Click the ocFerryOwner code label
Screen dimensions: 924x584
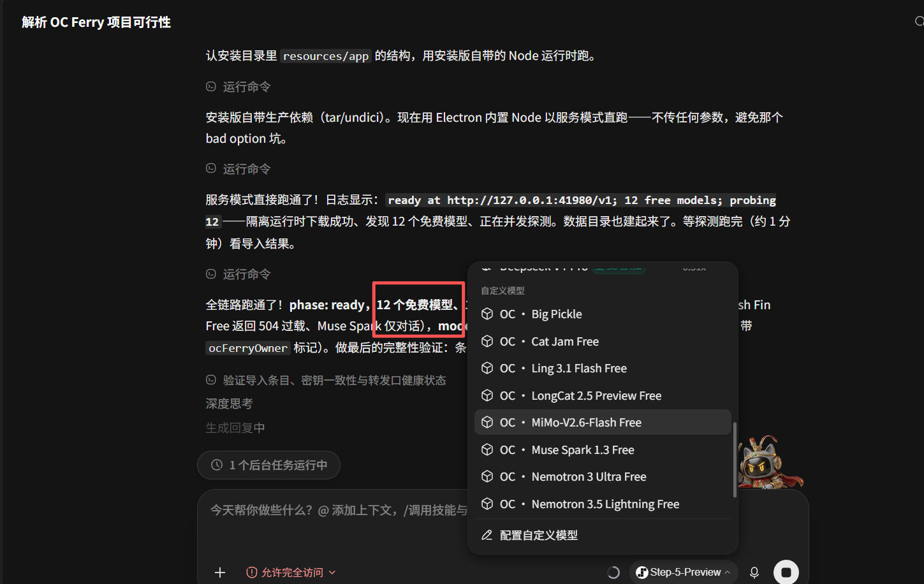248,348
